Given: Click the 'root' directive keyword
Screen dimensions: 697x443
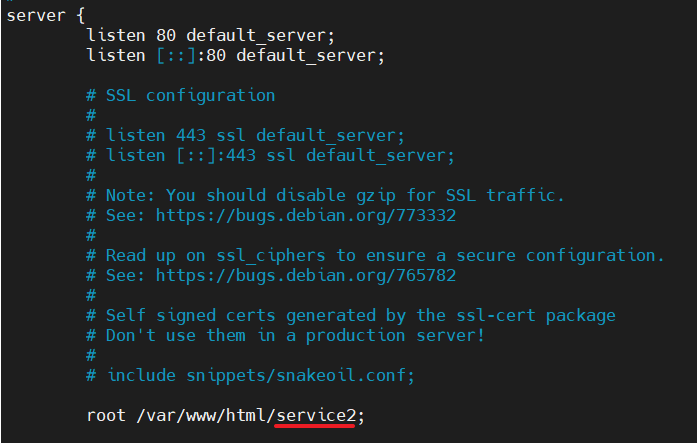Looking at the screenshot, I should (x=106, y=416).
